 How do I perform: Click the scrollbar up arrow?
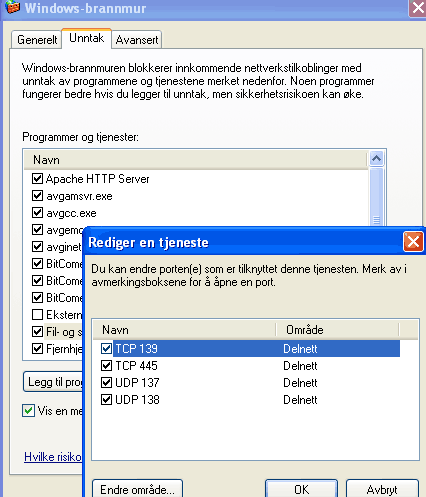point(376,159)
